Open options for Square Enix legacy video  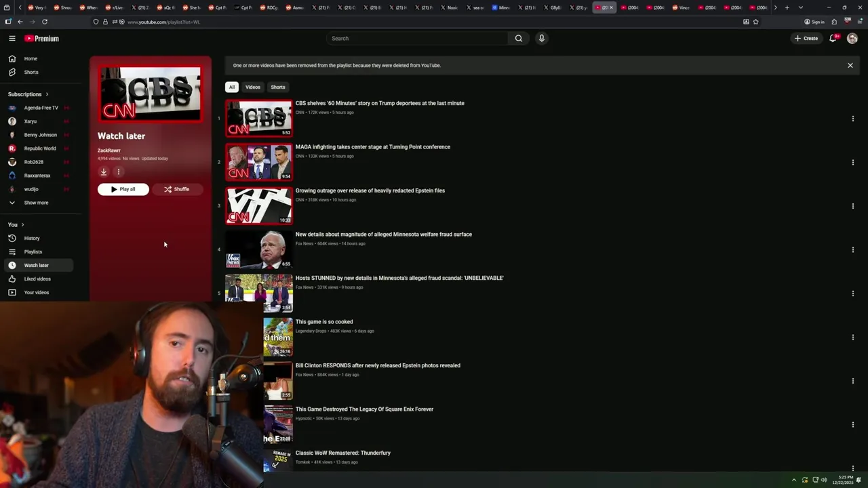coord(852,425)
